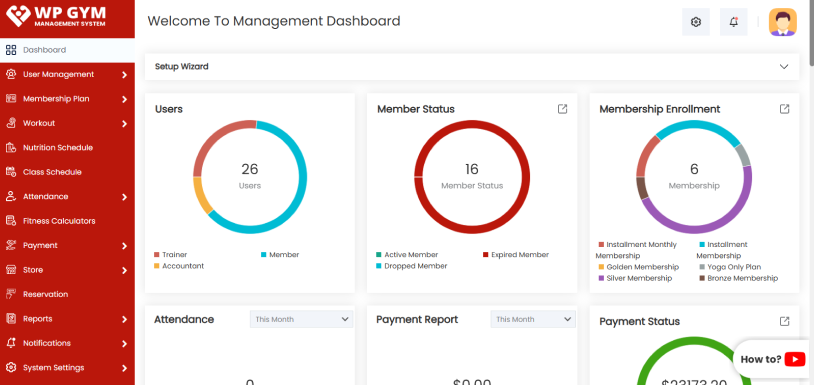The height and width of the screenshot is (385, 814).
Task: Click the Class Schedule calendar icon
Action: 11,172
